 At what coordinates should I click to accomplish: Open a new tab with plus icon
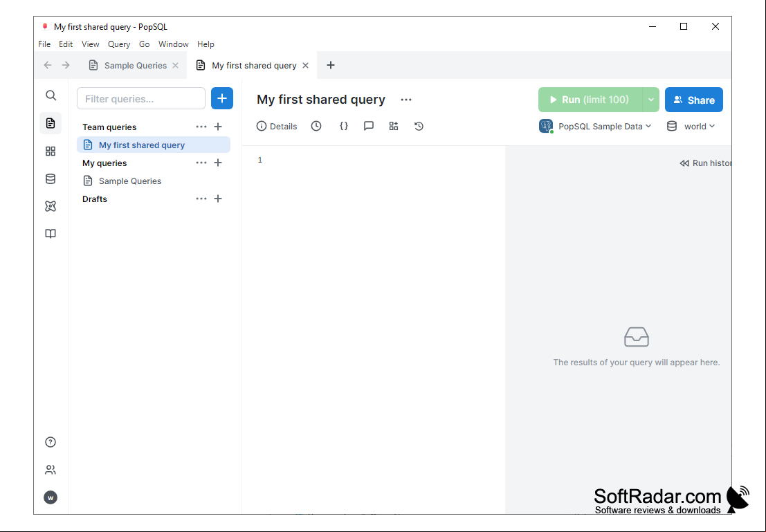331,65
